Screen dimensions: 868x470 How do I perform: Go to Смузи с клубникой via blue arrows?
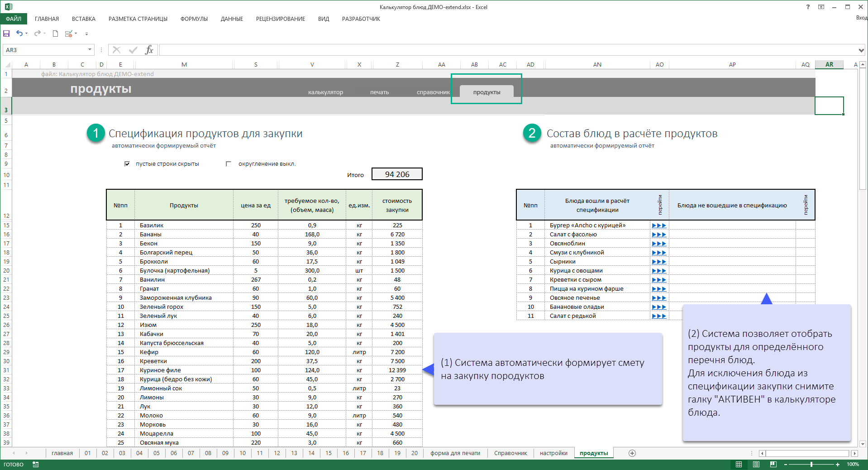coord(659,253)
